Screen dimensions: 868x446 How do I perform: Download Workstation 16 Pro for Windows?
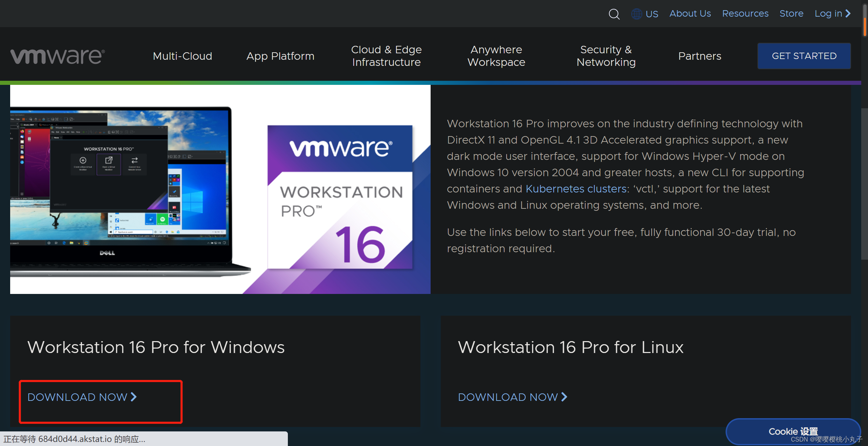point(82,397)
